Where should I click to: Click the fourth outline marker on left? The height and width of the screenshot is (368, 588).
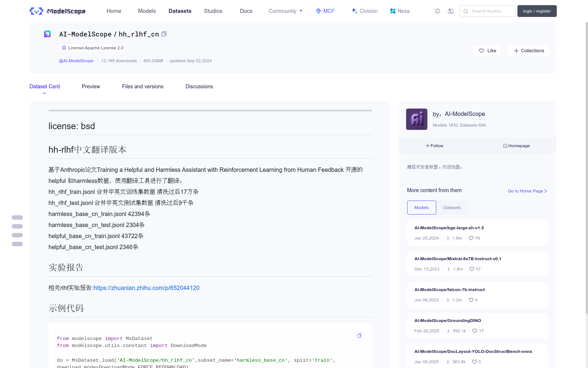click(x=17, y=244)
